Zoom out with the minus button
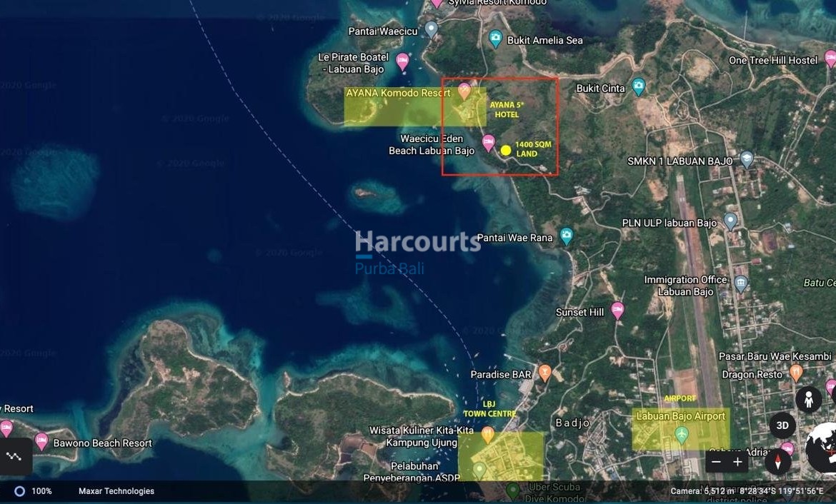 [717, 462]
